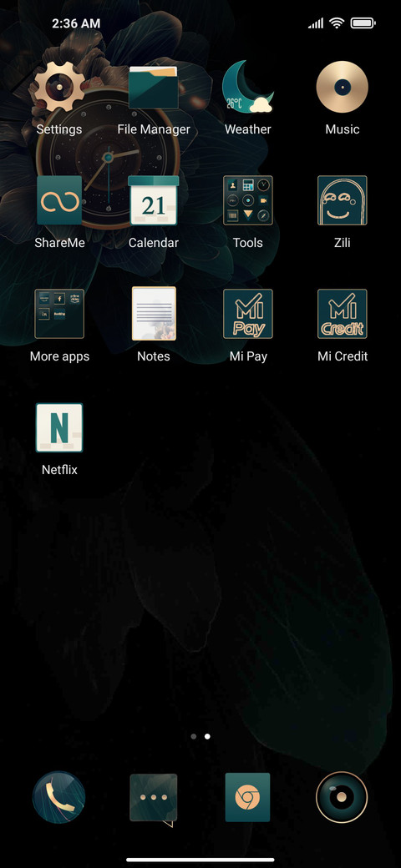
Task: Open the Messages app in dock
Action: coord(154,800)
